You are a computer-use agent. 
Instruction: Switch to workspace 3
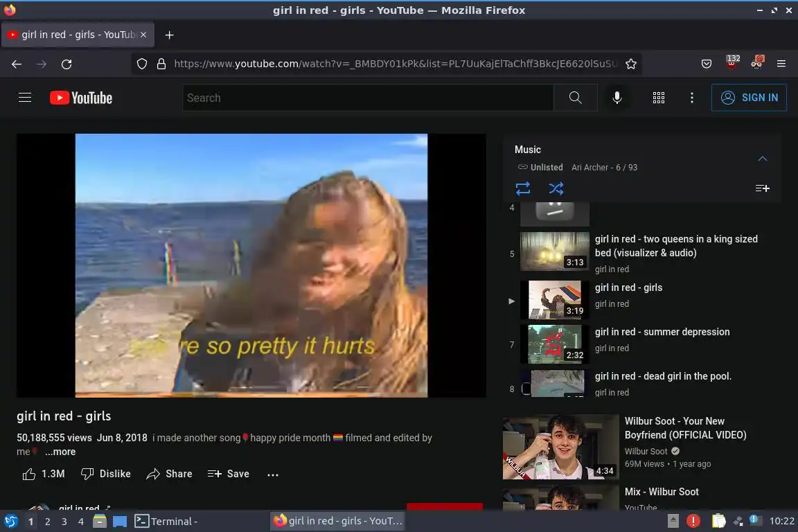point(64,522)
